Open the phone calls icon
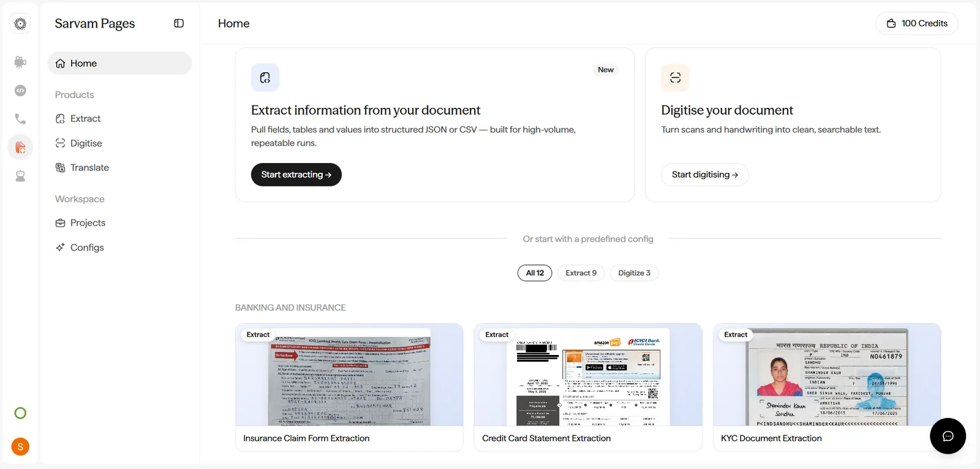Image resolution: width=980 pixels, height=469 pixels. pos(20,119)
